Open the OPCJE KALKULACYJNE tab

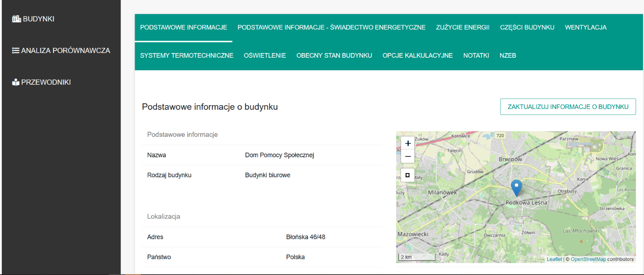pyautogui.click(x=417, y=55)
